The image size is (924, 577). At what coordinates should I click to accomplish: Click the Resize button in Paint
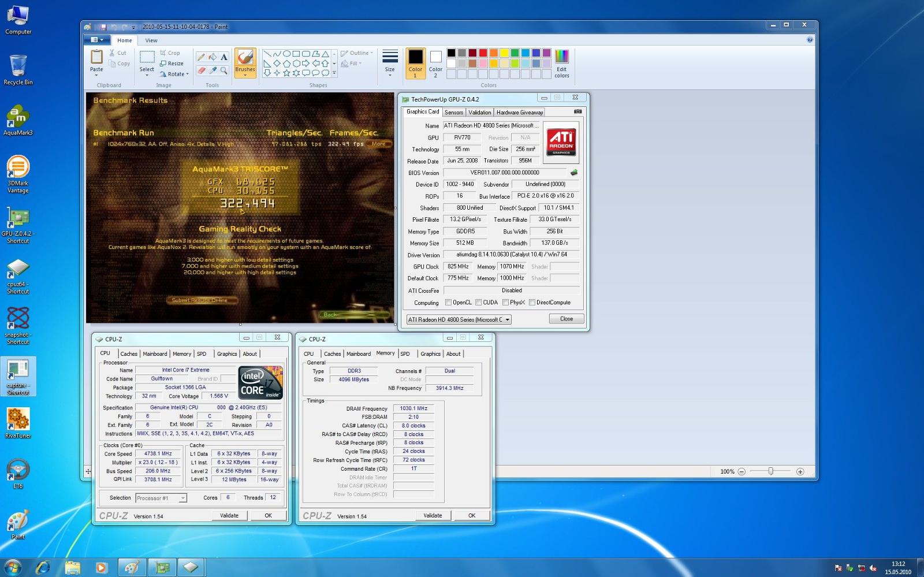point(172,64)
